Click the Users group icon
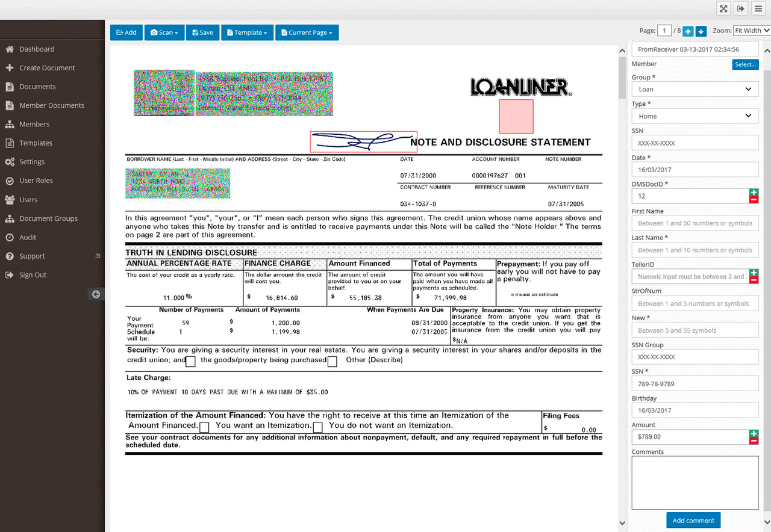The image size is (771, 532). click(x=9, y=200)
